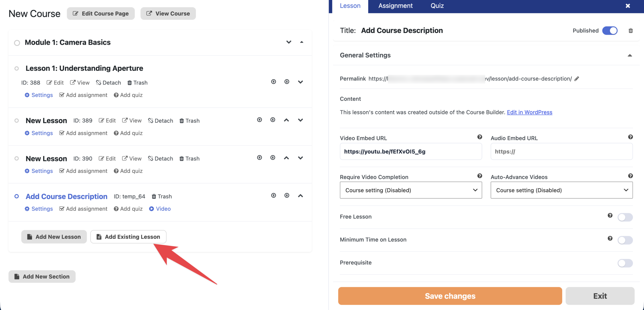Move lesson 390 down with chevron
Screen dimensions: 644x310
point(300,158)
